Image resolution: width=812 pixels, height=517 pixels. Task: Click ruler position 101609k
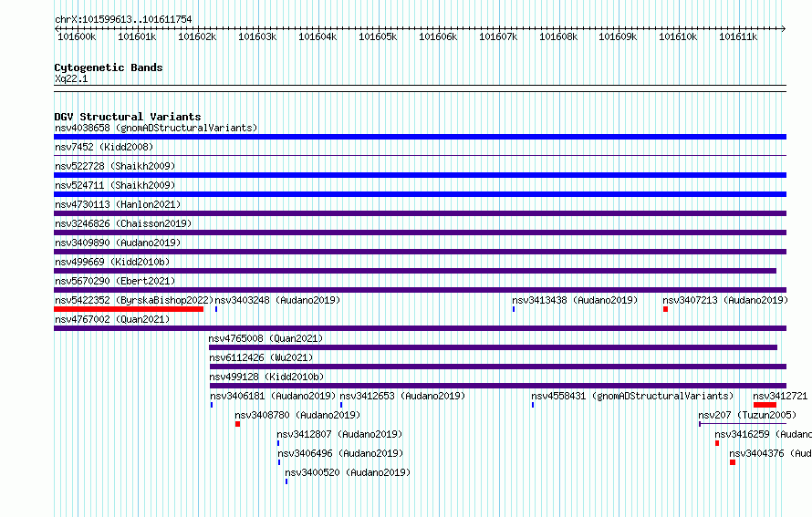tap(618, 36)
